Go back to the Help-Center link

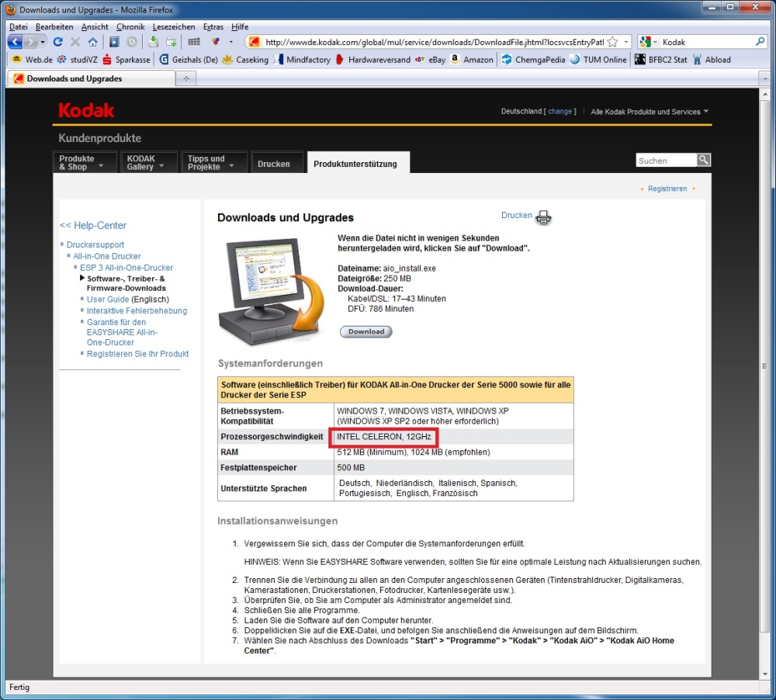pyautogui.click(x=93, y=225)
